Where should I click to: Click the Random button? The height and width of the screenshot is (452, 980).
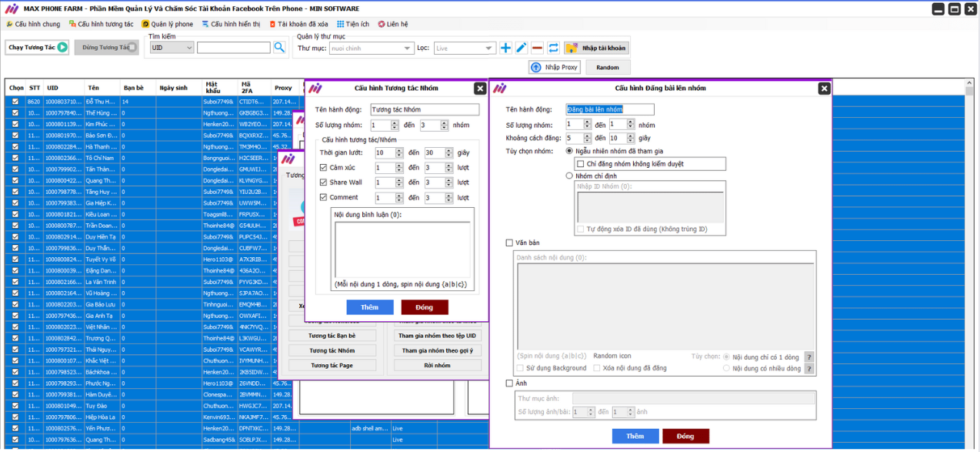click(x=607, y=68)
